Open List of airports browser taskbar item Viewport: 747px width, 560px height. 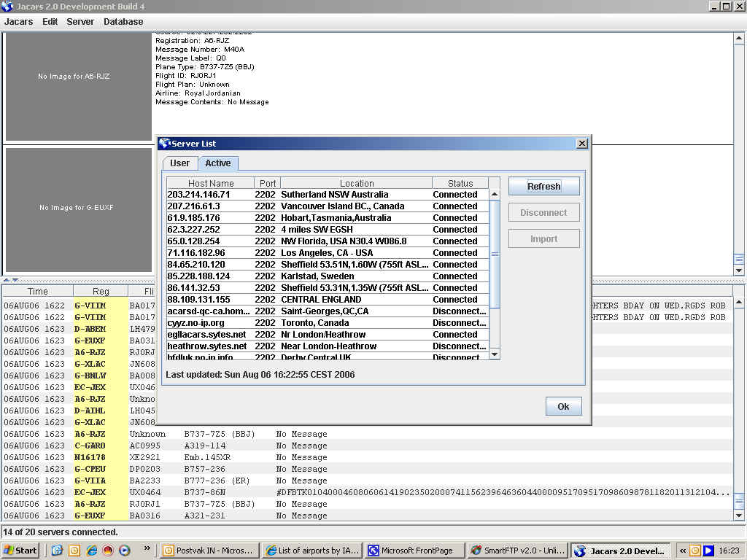click(x=312, y=551)
